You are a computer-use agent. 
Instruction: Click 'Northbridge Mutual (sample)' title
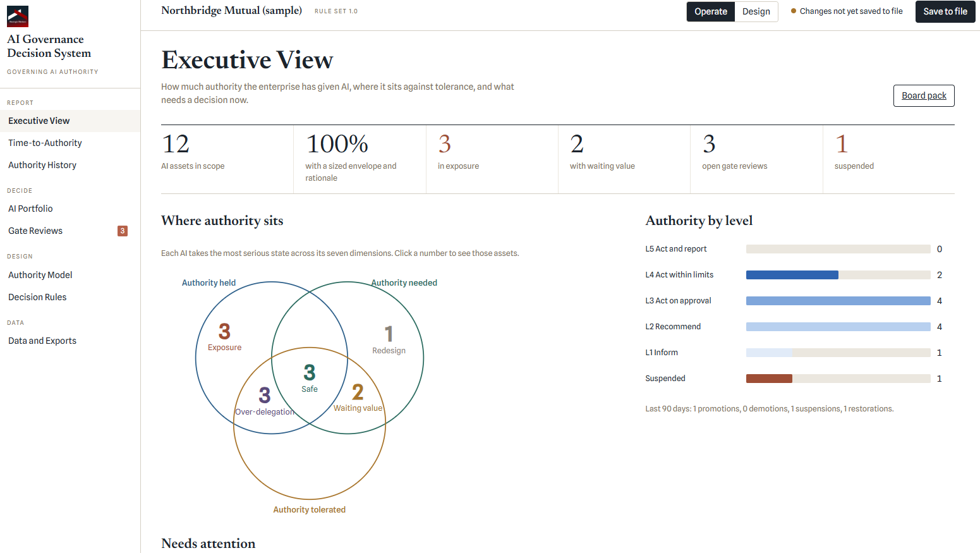231,11
